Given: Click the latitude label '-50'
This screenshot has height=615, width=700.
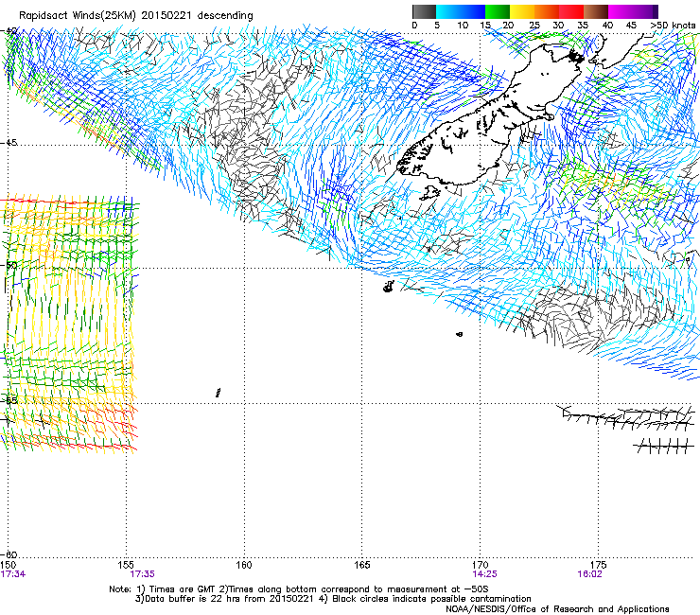Looking at the screenshot, I should (9, 265).
